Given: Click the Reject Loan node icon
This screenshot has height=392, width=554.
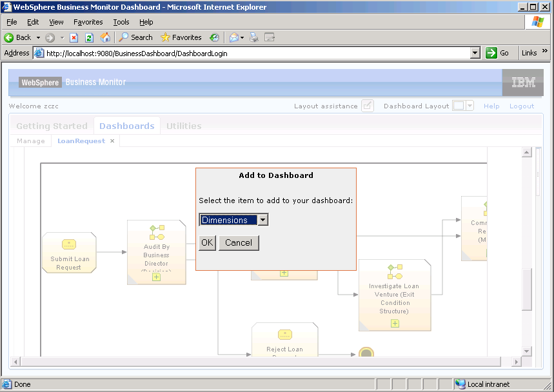Looking at the screenshot, I should 285,335.
